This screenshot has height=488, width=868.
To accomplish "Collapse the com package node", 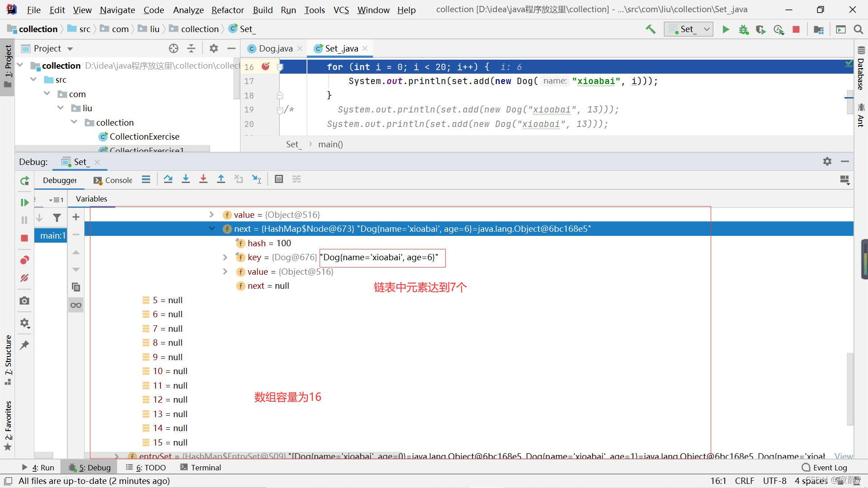I will (47, 94).
